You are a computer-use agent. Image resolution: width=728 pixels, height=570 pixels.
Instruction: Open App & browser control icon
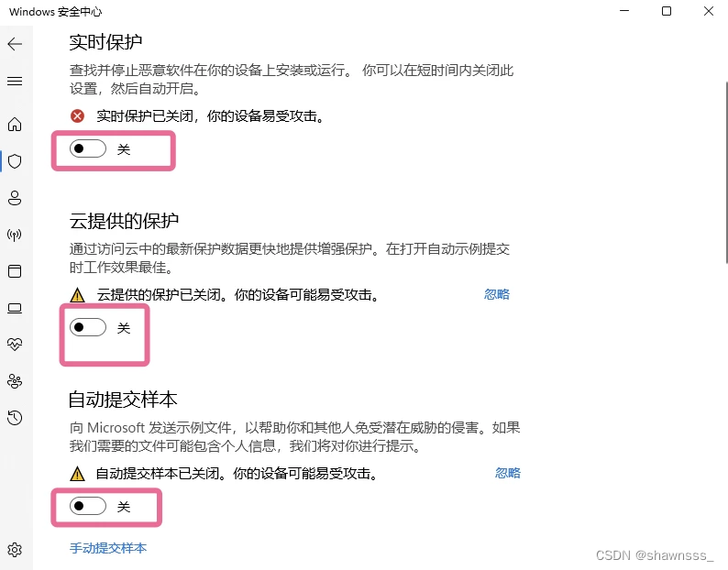[15, 271]
